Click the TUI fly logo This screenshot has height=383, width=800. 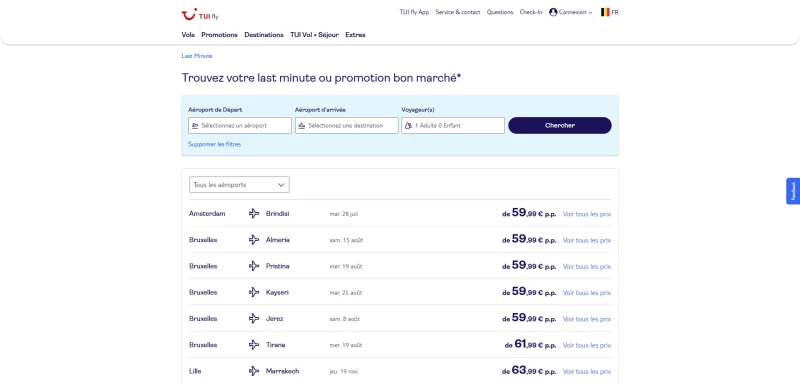tap(200, 15)
